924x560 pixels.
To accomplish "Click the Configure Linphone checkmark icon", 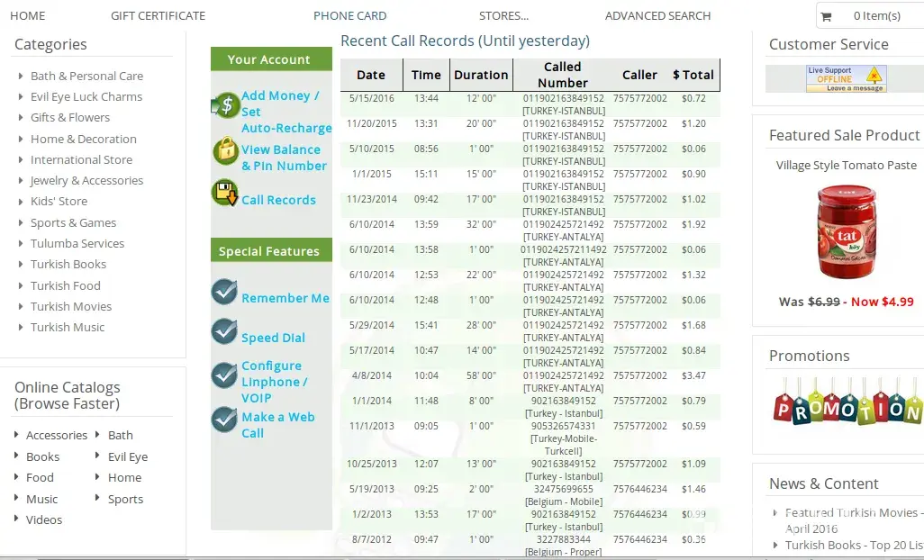I will 224,375.
